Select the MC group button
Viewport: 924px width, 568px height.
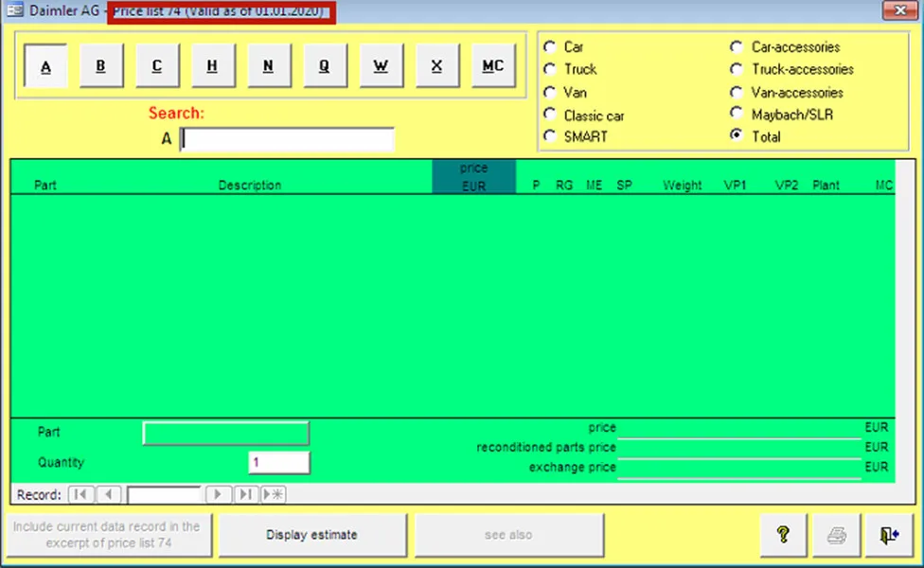(x=493, y=66)
